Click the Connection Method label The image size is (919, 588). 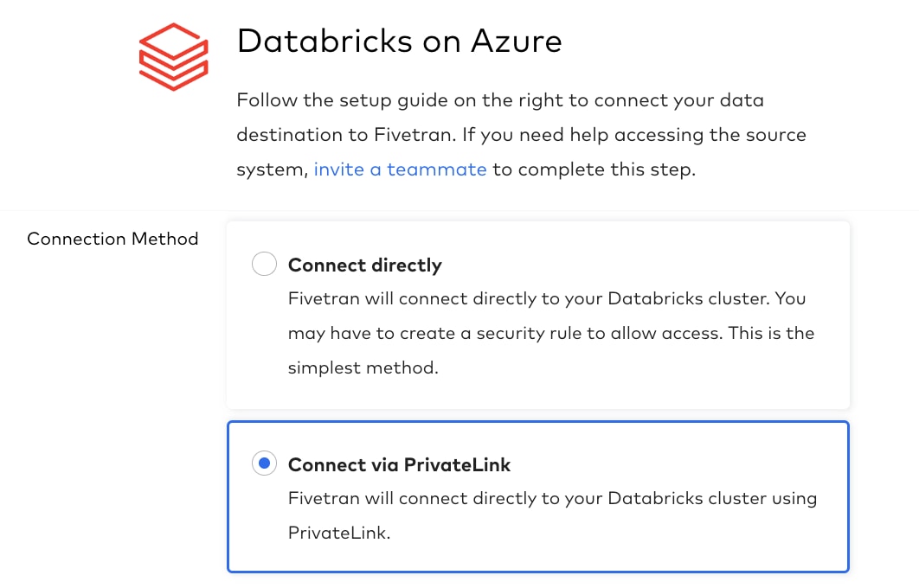112,239
